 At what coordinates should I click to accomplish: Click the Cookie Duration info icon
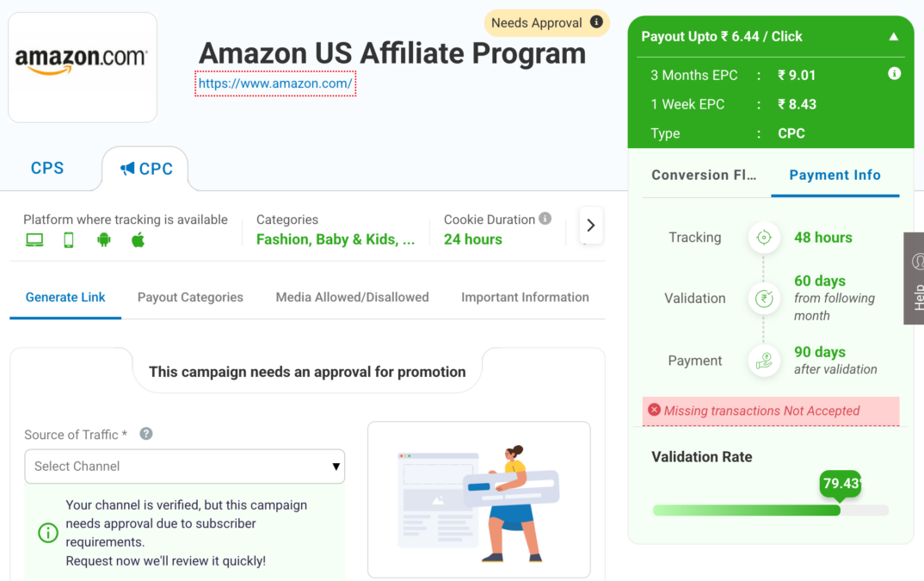pyautogui.click(x=545, y=219)
